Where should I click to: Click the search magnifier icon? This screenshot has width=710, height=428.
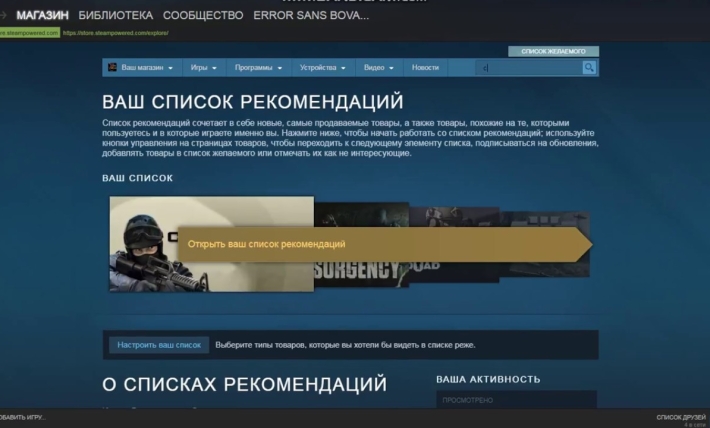589,67
